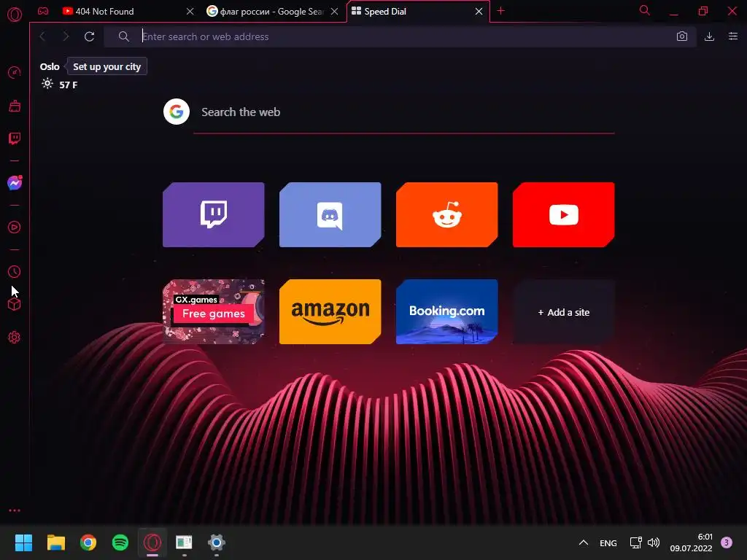Screen dimensions: 747x560
Task: Click the Google logo by search
Action: point(177,112)
